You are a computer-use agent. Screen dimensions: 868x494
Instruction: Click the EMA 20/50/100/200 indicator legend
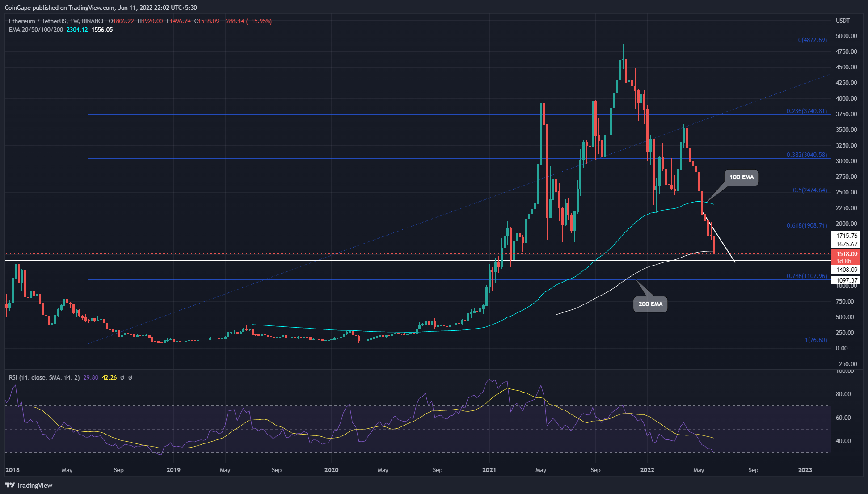(x=36, y=30)
